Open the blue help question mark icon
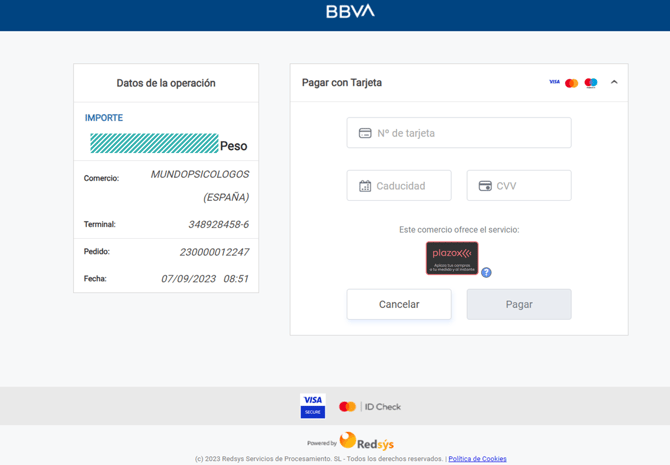The width and height of the screenshot is (670, 465). [x=486, y=272]
